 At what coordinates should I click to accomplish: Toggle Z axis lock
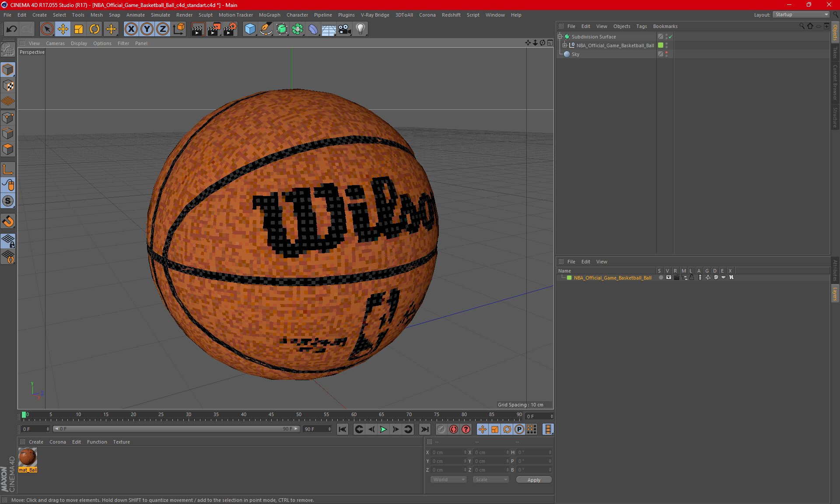coord(163,29)
